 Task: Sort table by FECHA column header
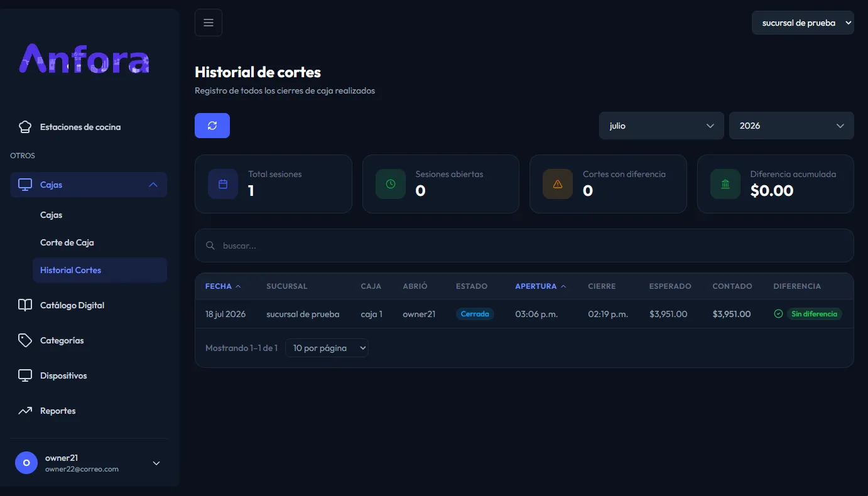click(x=223, y=286)
